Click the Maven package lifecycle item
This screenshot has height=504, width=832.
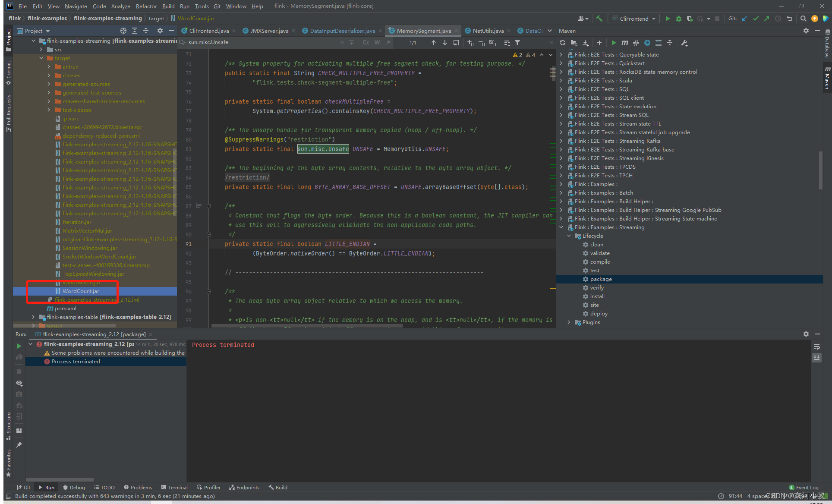point(601,279)
